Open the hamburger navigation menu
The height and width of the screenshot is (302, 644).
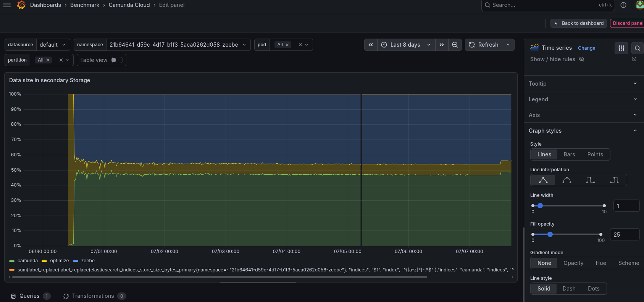coord(7,5)
